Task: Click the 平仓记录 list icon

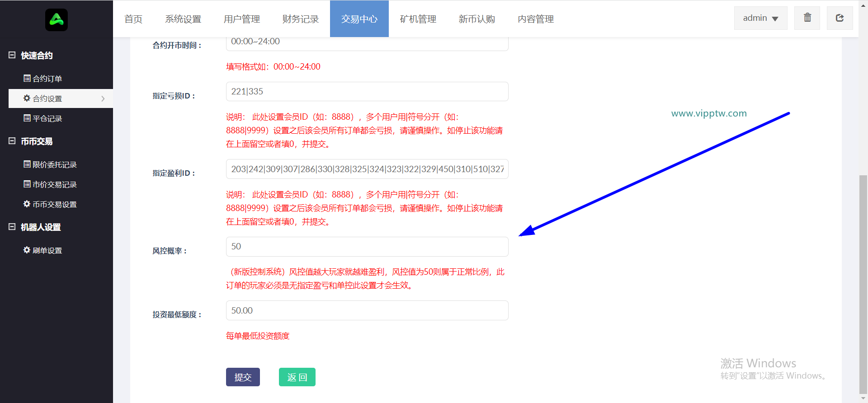Action: click(x=27, y=118)
